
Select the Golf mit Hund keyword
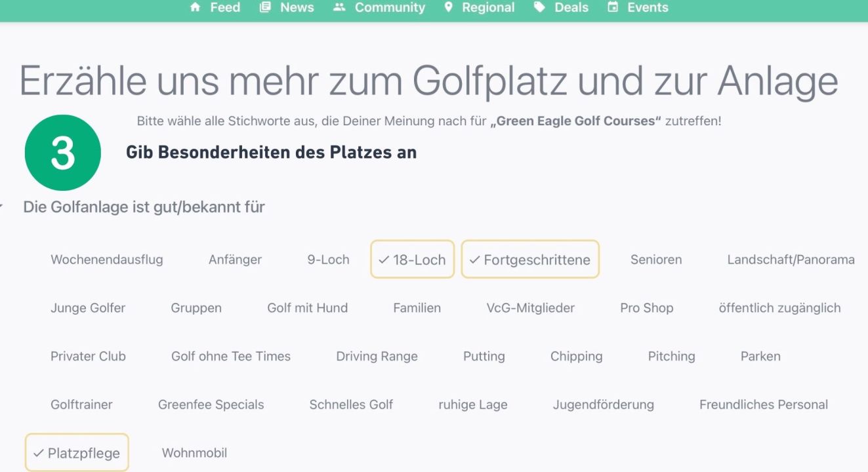coord(308,308)
